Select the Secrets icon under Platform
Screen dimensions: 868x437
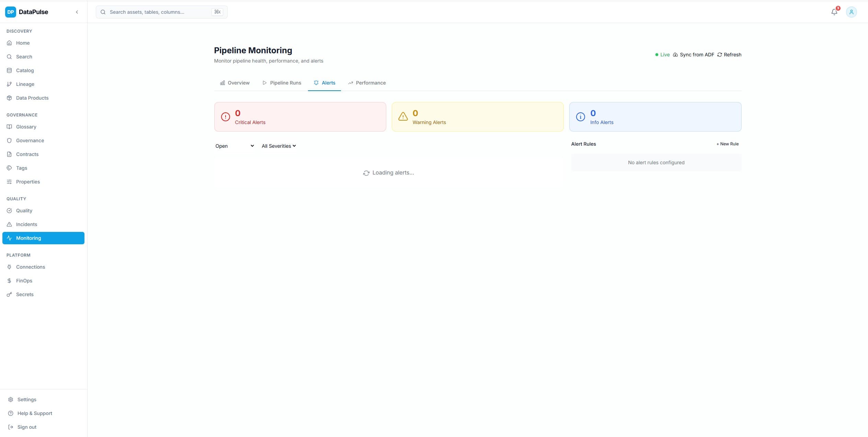coord(9,294)
